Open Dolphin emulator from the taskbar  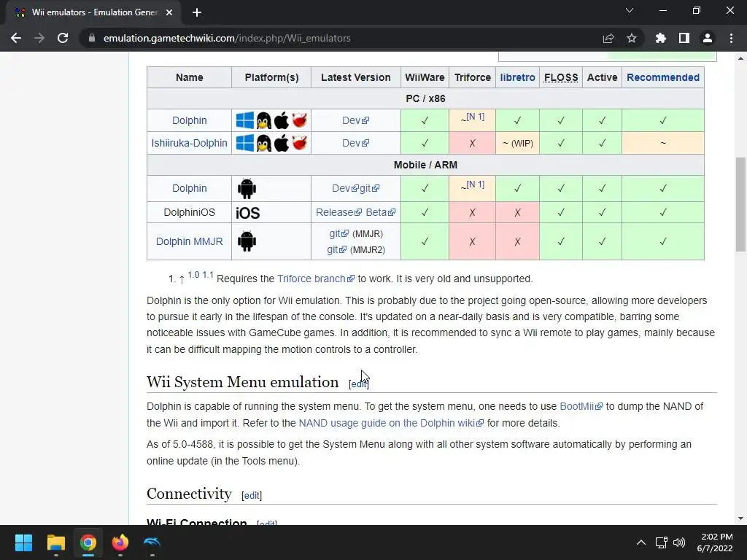tap(152, 542)
